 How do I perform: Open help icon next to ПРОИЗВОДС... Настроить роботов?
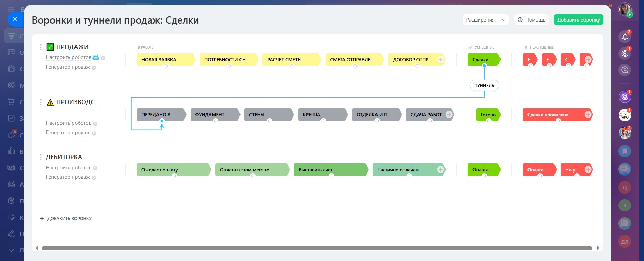point(95,124)
